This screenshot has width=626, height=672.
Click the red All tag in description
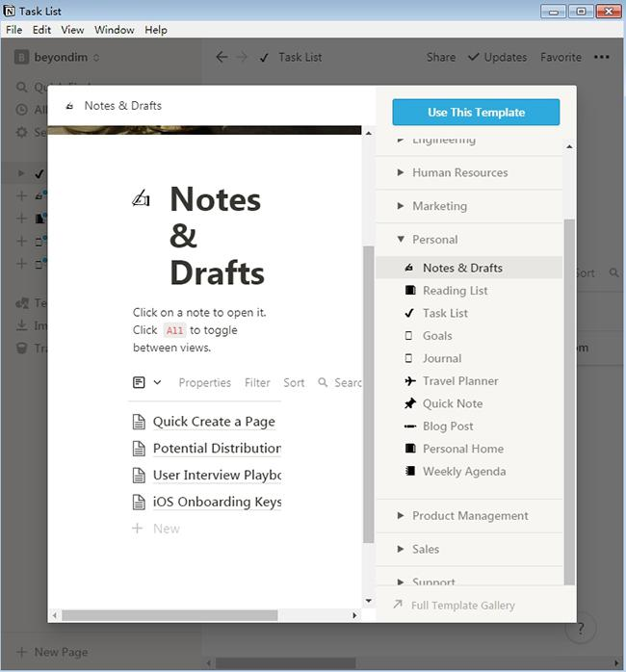click(x=174, y=330)
